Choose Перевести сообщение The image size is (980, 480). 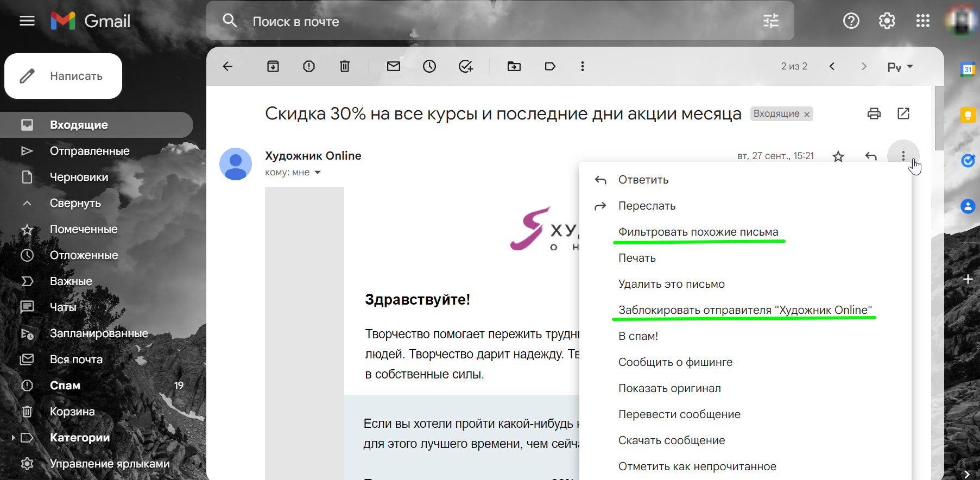pos(745,414)
